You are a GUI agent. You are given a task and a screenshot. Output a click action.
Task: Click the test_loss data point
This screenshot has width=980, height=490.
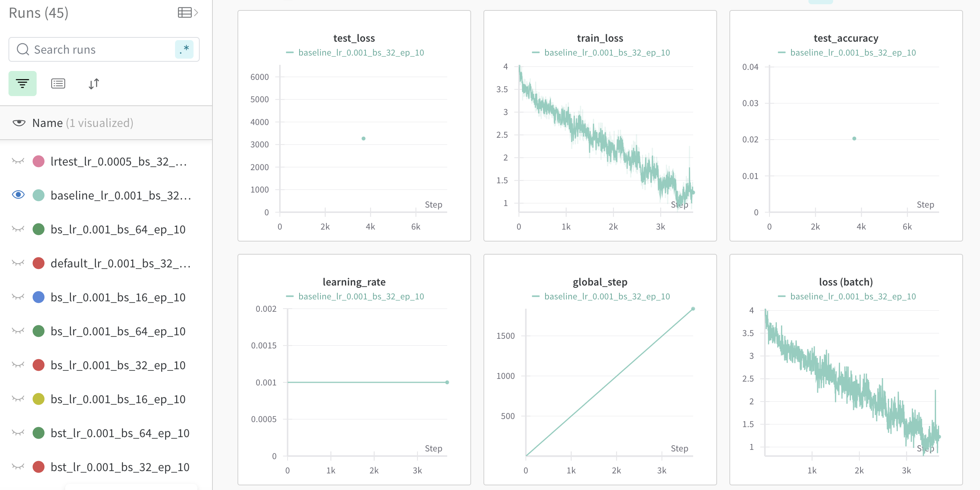click(364, 139)
